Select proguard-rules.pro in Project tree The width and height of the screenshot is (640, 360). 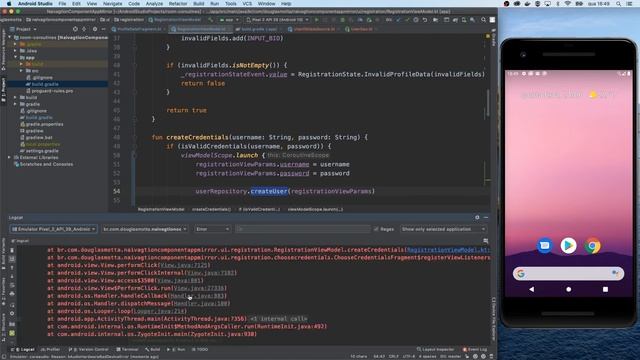click(49, 91)
